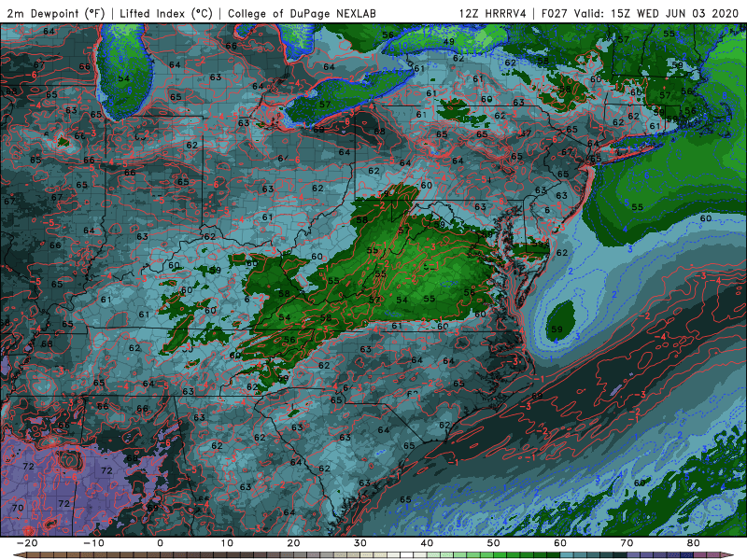Click dewpoint value '54' over Lake Michigan
Viewport: 747px width, 560px height.
point(124,78)
